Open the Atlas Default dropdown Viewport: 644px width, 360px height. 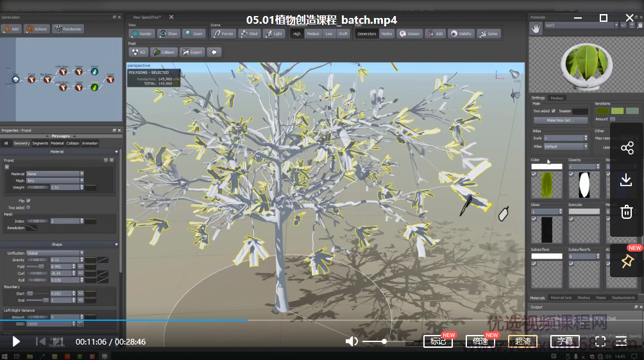click(565, 146)
